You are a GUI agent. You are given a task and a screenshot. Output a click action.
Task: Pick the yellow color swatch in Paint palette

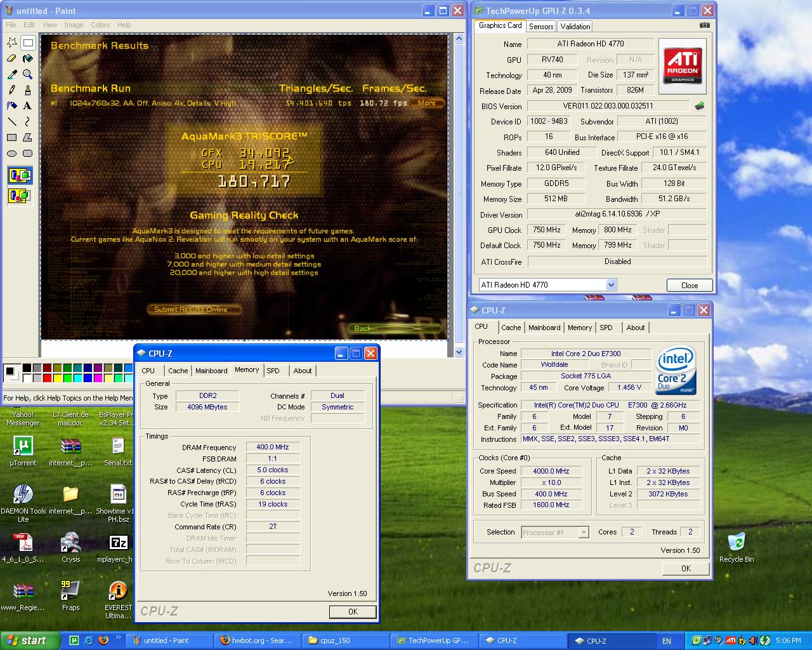click(x=57, y=378)
